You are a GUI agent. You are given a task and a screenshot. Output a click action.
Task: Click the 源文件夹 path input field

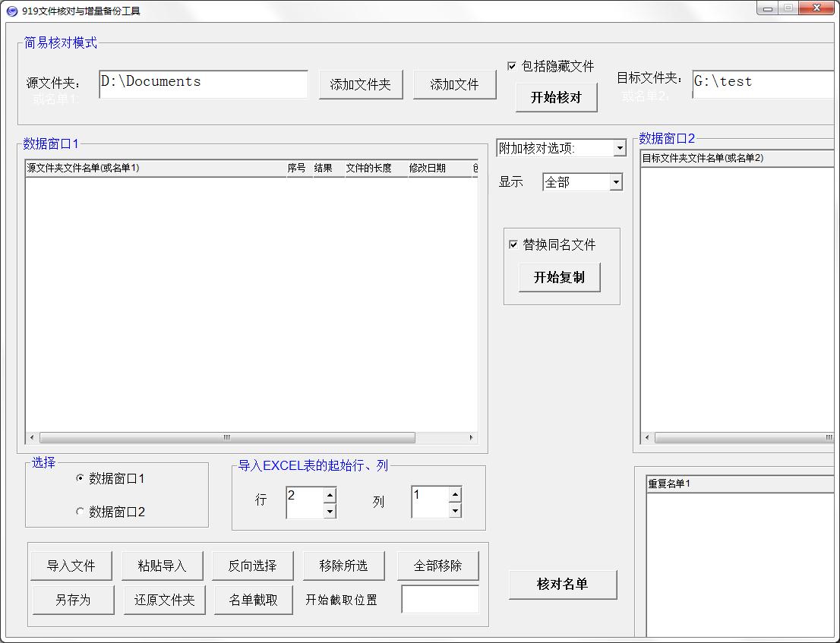click(203, 84)
